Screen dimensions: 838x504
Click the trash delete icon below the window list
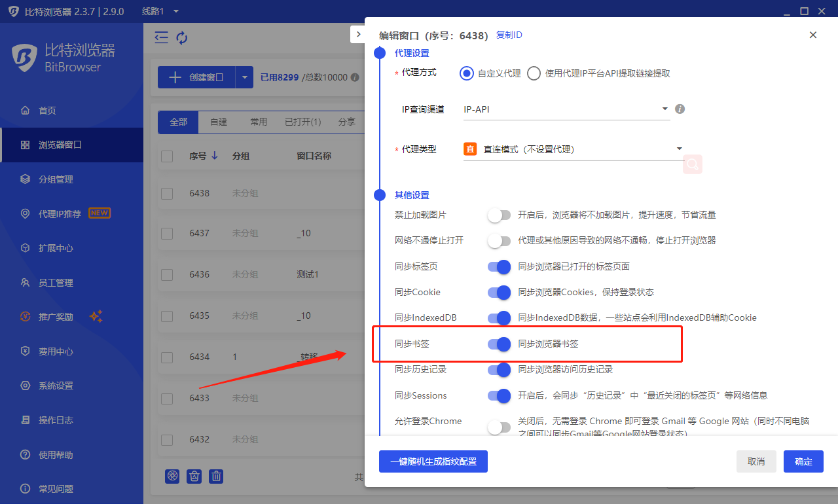(217, 477)
